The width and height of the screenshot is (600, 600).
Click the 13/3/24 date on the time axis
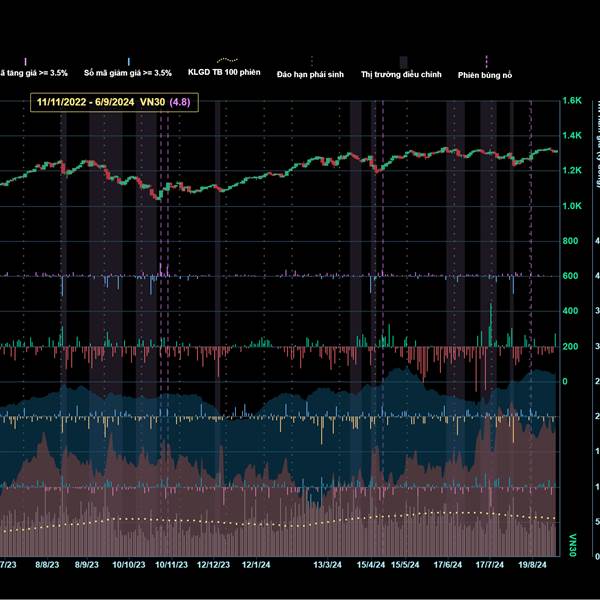click(329, 565)
